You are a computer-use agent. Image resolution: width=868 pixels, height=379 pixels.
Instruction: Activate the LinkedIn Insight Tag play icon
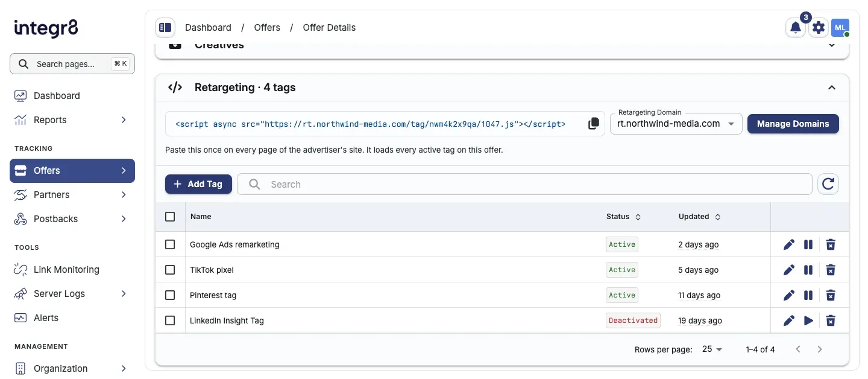(x=808, y=320)
